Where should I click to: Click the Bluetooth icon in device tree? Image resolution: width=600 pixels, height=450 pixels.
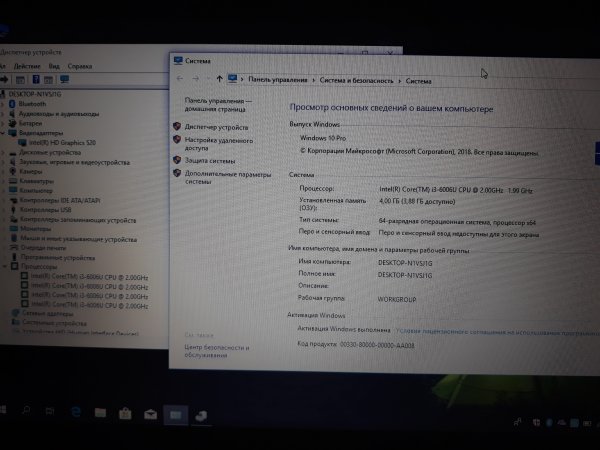point(13,103)
